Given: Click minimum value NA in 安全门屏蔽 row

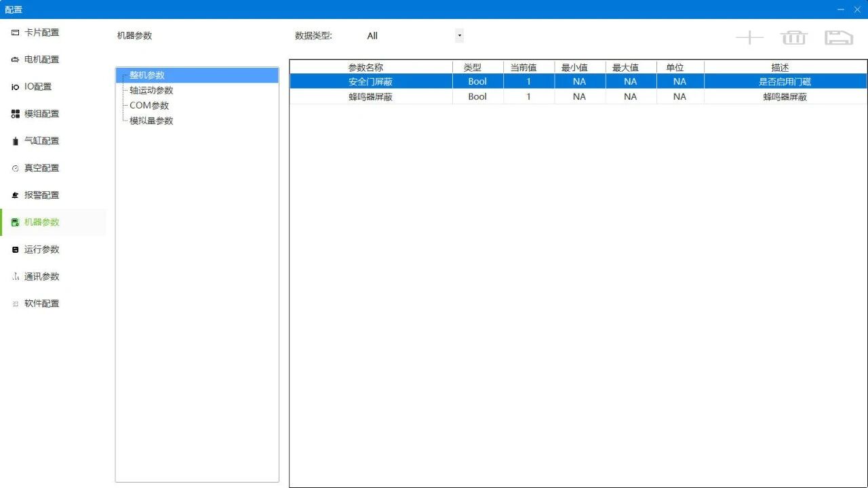Looking at the screenshot, I should pos(580,81).
